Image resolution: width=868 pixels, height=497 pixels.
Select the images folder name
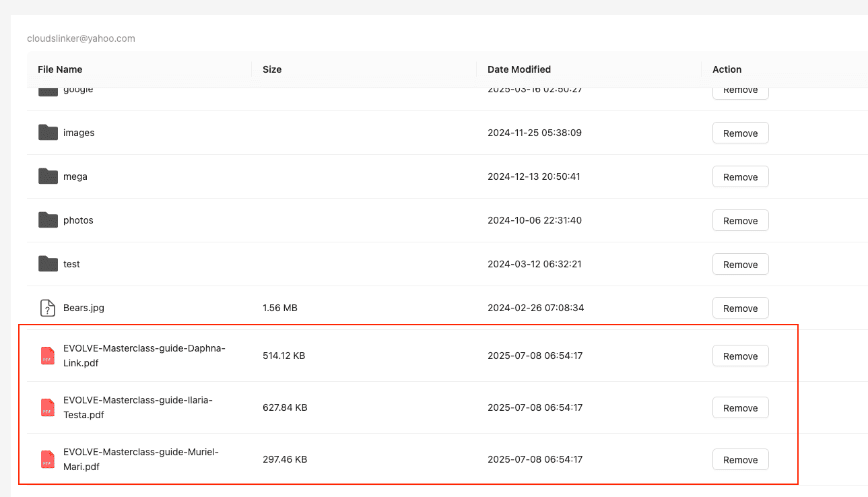[79, 133]
